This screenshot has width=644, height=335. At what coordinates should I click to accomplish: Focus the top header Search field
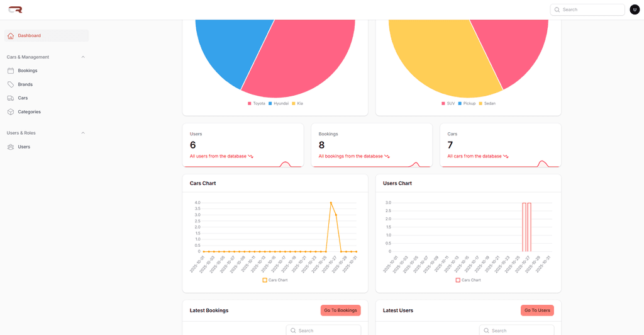(x=587, y=9)
